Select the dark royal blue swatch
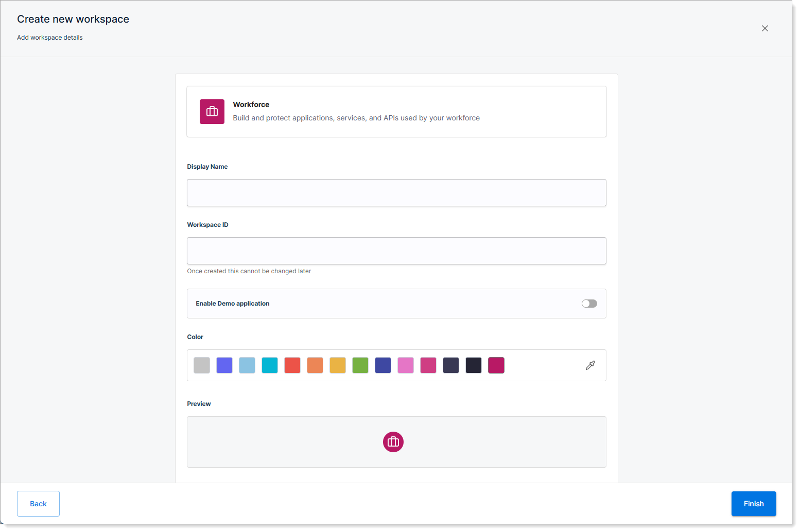Viewport: 800px width, 532px height. 383,365
